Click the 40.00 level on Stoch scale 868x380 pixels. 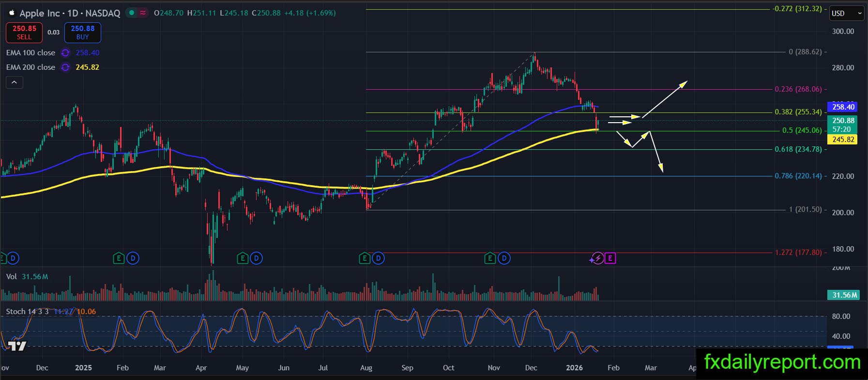(x=841, y=336)
